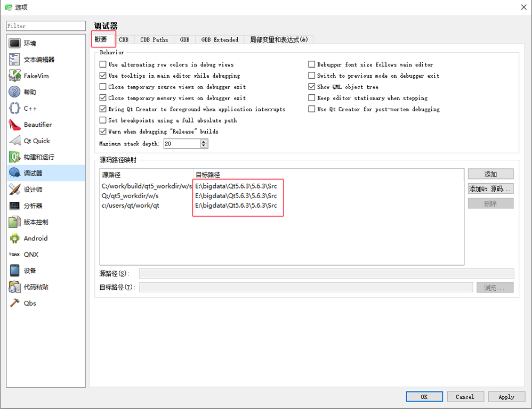The image size is (532, 409).
Task: Open the 环境 settings category
Action: pos(46,43)
